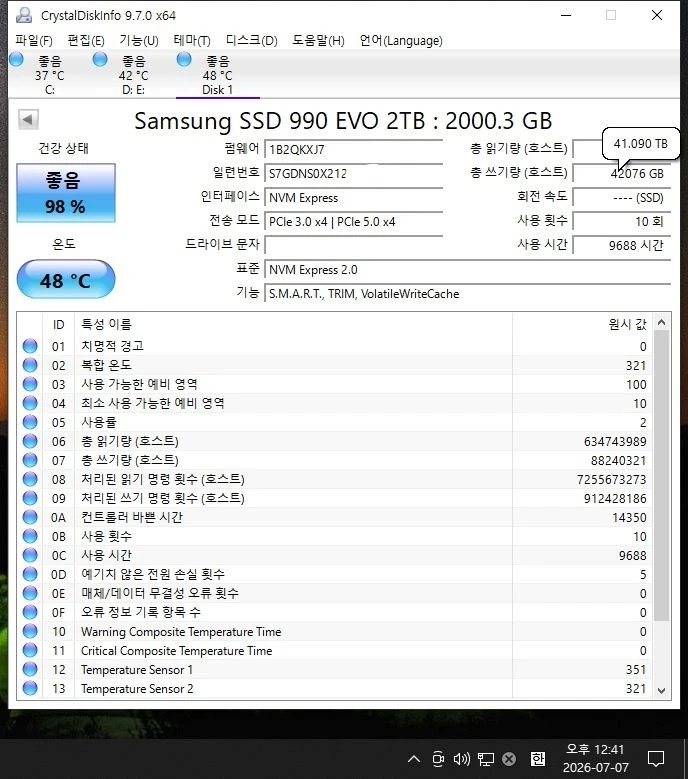Select the C: drive status orb
This screenshot has height=779, width=688.
tap(16, 60)
